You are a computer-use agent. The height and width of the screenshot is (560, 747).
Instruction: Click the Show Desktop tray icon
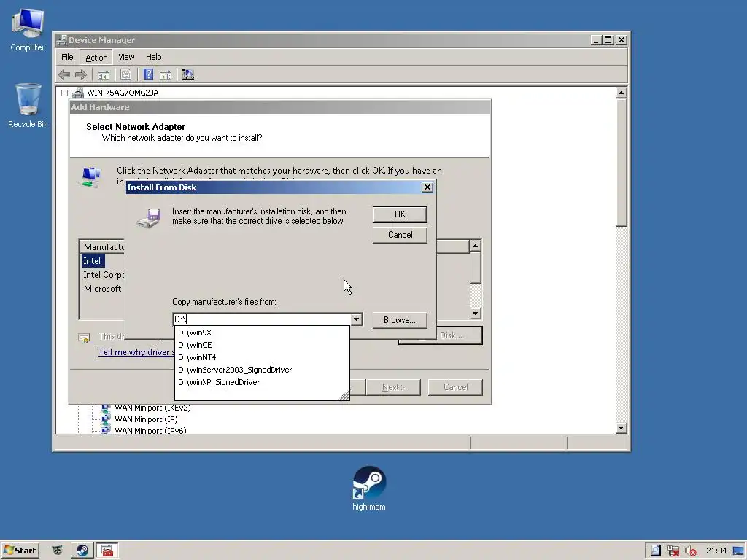[x=738, y=551]
